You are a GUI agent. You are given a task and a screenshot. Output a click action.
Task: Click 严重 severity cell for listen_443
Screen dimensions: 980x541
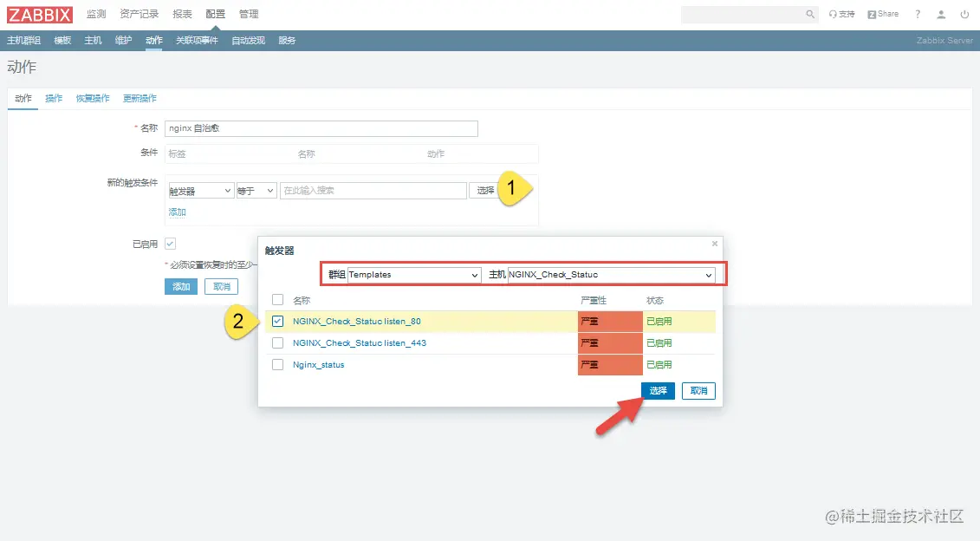click(610, 342)
